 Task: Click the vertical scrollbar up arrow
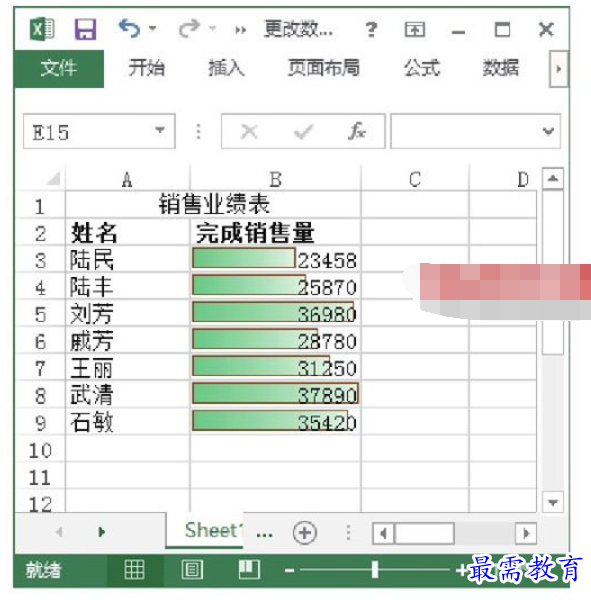click(553, 178)
